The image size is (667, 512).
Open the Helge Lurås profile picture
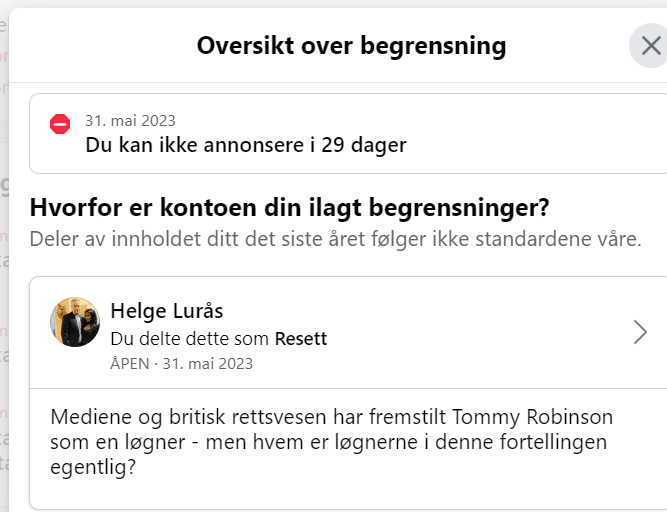tap(75, 322)
